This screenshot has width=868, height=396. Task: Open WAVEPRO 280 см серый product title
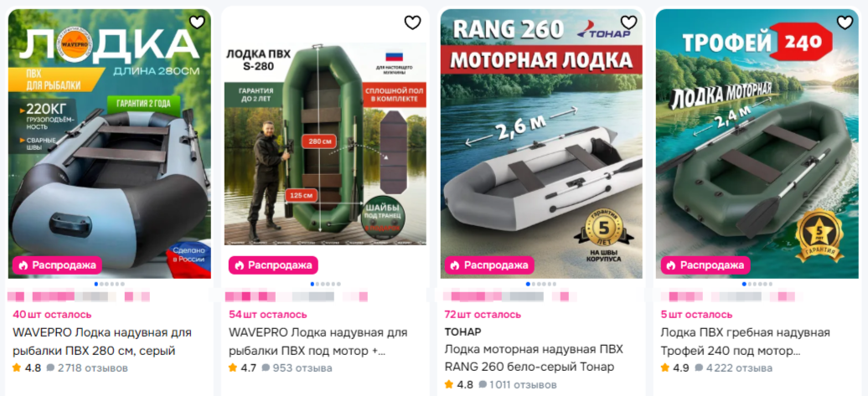(x=102, y=342)
